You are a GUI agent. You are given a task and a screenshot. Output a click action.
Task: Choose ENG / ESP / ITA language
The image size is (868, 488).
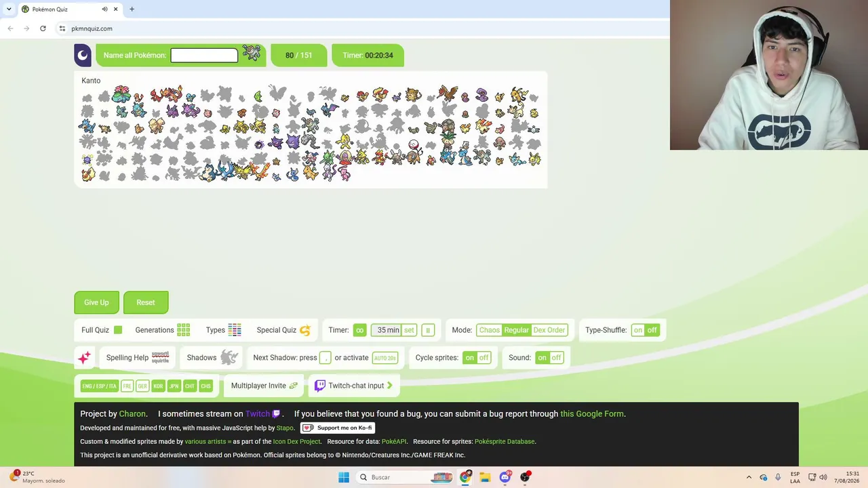(x=100, y=386)
